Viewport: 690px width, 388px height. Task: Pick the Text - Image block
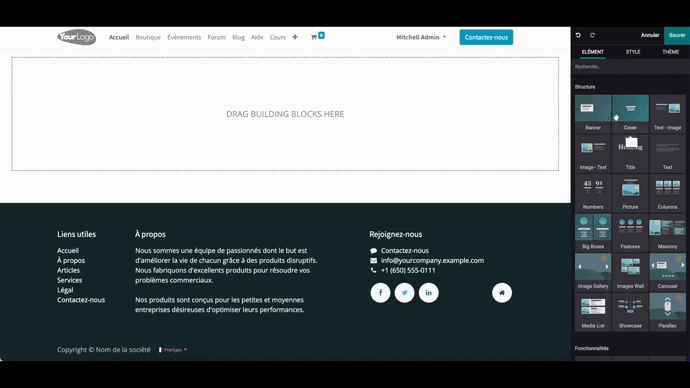(668, 113)
